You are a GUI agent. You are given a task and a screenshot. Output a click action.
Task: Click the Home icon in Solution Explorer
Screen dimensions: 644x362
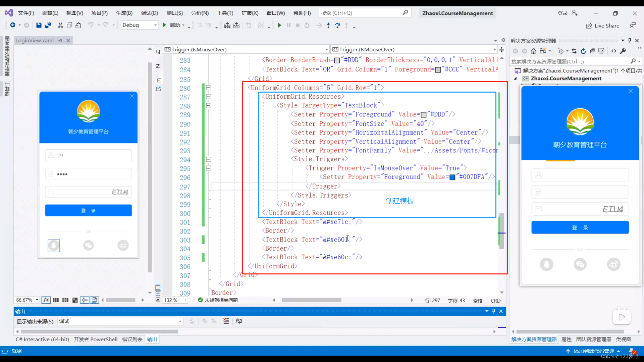pyautogui.click(x=533, y=51)
